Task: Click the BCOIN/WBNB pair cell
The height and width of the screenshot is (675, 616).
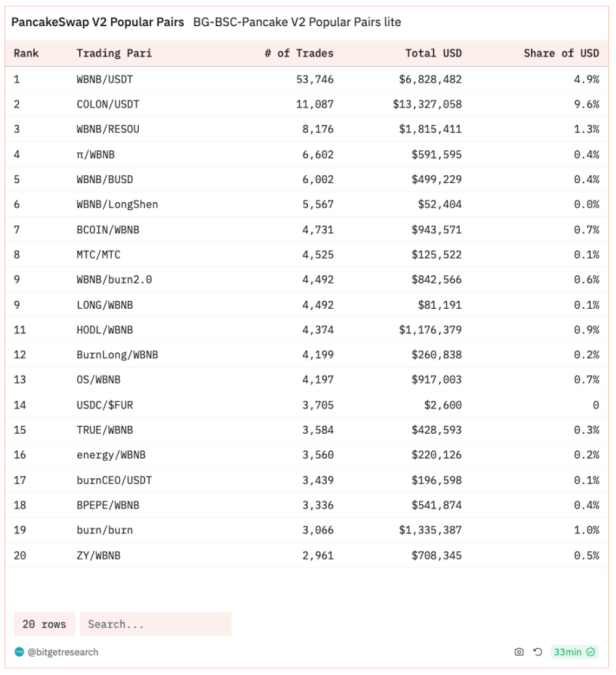Action: pos(108,230)
